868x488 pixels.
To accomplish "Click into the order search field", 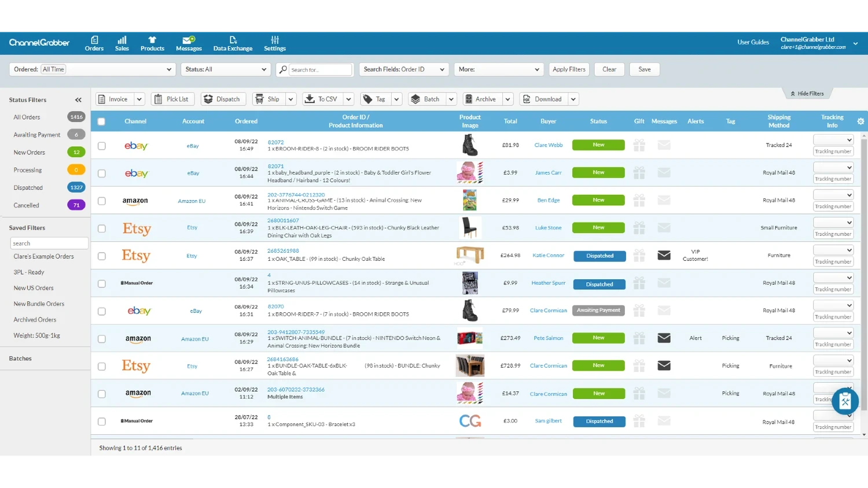I will point(320,69).
